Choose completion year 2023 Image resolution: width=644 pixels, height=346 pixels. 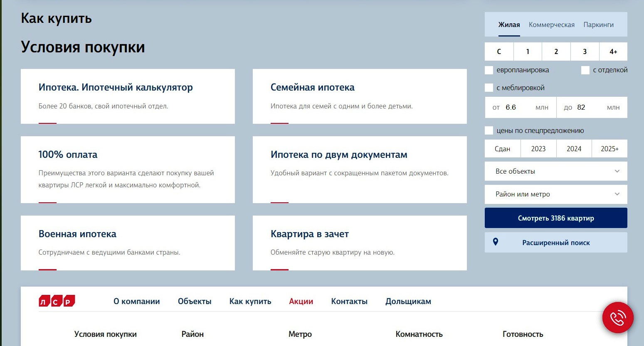click(x=538, y=149)
